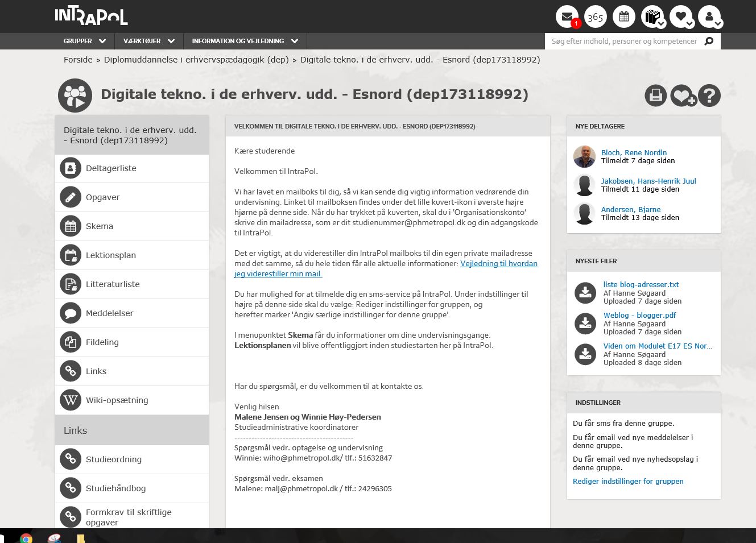Open Opgaver pencil icon
756x543 pixels.
coord(71,197)
